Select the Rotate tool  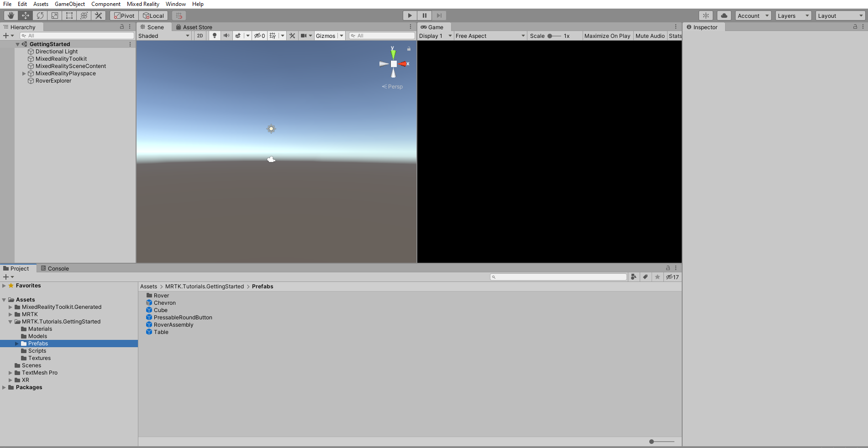[x=40, y=16]
